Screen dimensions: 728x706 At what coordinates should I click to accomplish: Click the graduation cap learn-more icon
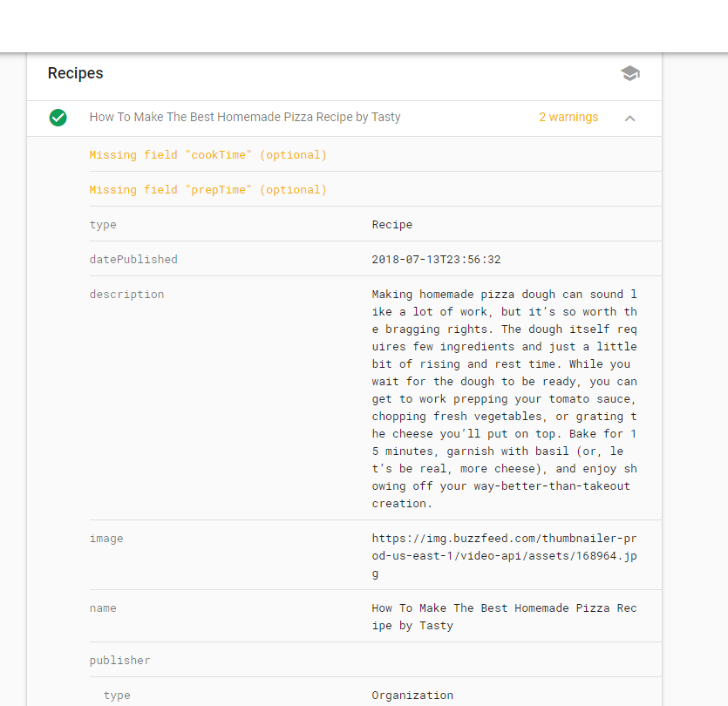tap(630, 73)
